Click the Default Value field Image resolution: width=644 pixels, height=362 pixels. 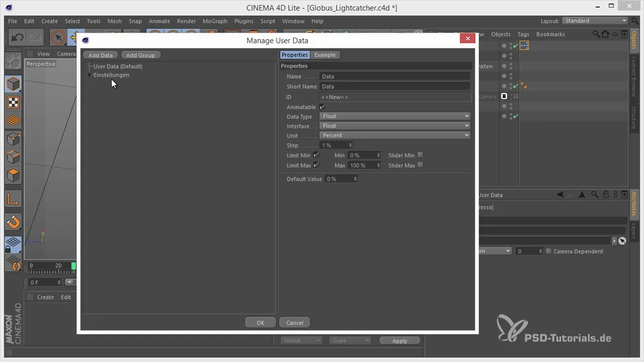coord(341,179)
